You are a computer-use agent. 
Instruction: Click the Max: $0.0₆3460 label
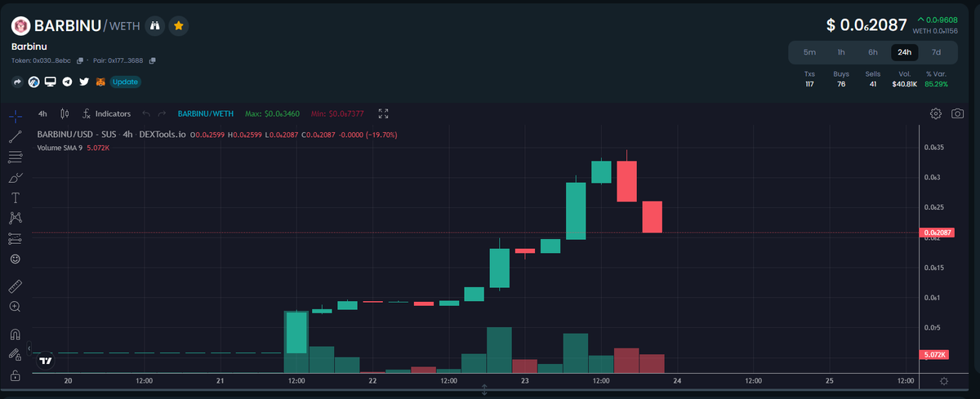click(273, 114)
